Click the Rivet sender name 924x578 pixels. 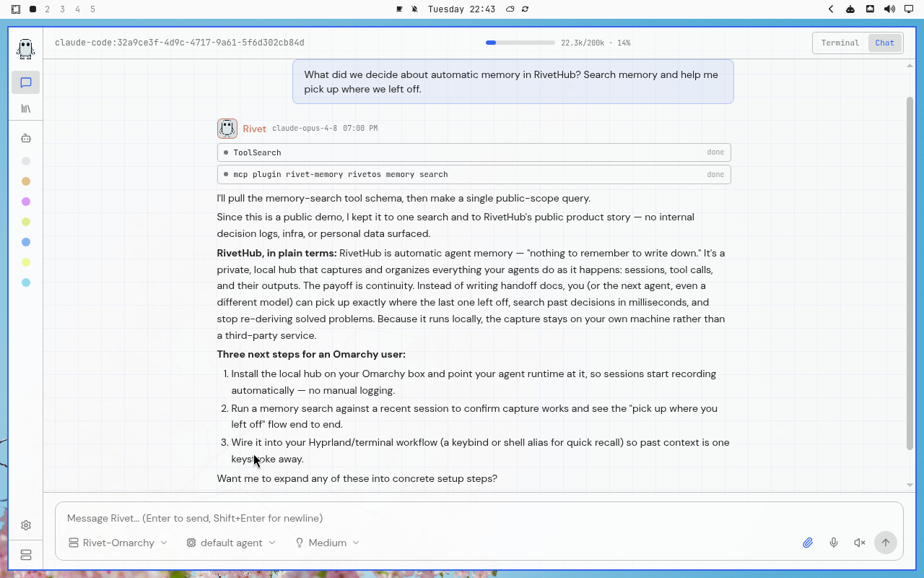coord(254,129)
